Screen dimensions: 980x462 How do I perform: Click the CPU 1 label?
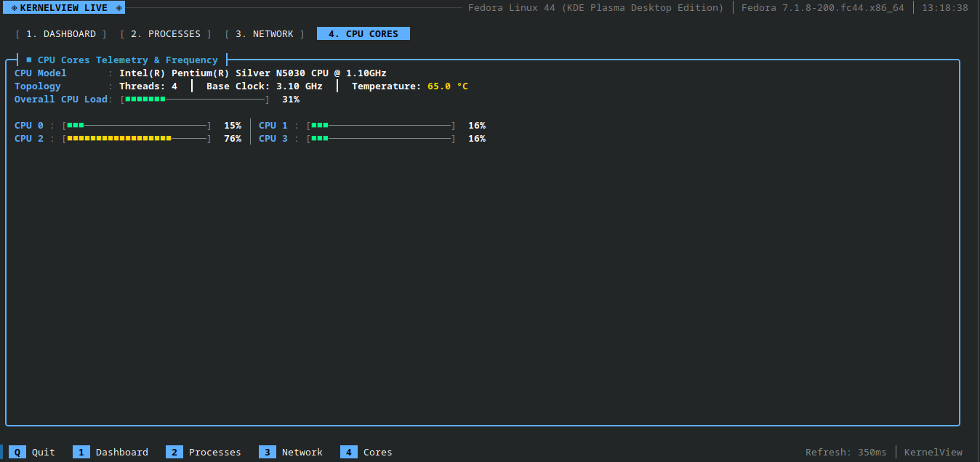tap(273, 126)
